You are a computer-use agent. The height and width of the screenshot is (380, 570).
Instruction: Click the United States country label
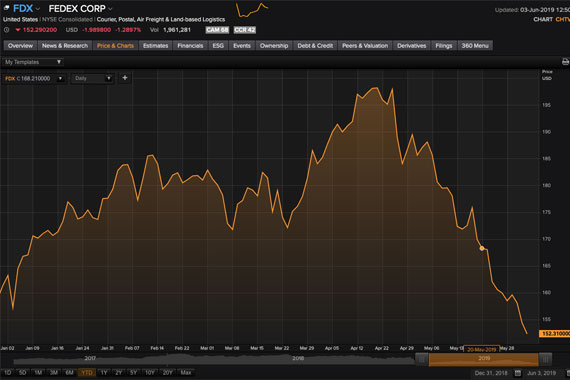pyautogui.click(x=20, y=19)
